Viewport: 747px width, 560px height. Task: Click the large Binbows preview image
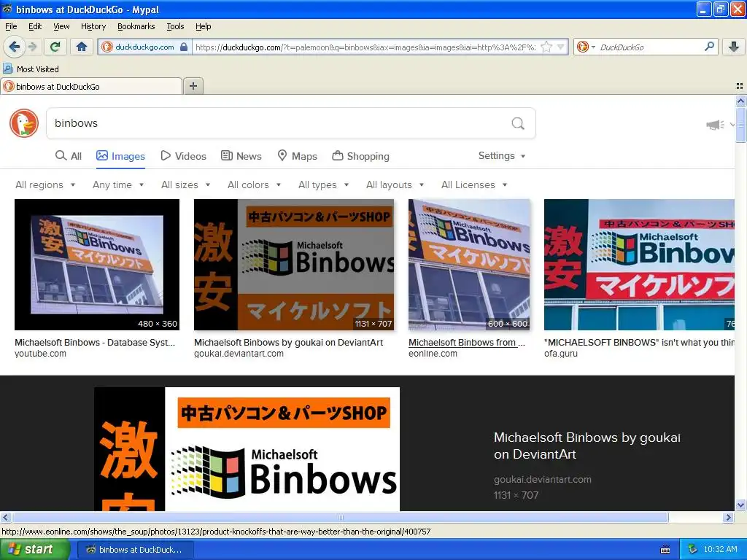(247, 449)
